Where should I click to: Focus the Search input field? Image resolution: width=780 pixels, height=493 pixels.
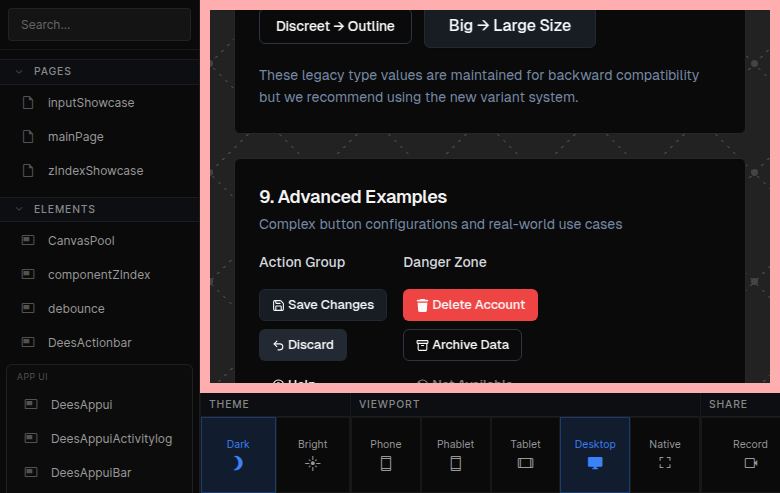(x=99, y=25)
